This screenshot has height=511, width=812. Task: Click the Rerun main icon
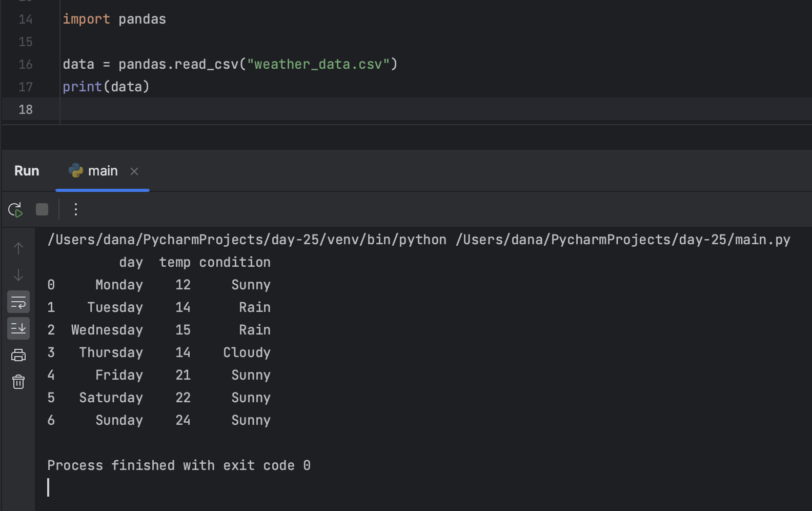point(15,210)
